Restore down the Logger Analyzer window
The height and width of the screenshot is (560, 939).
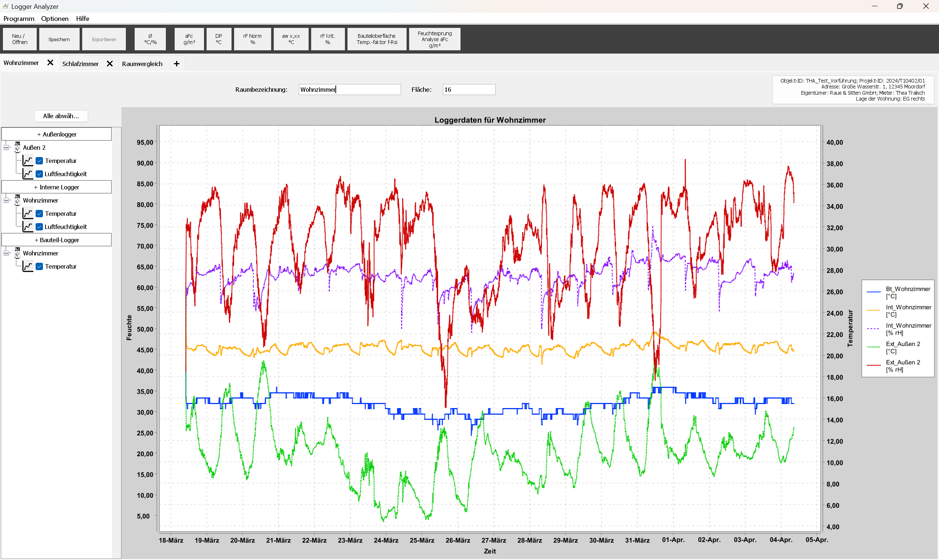900,6
